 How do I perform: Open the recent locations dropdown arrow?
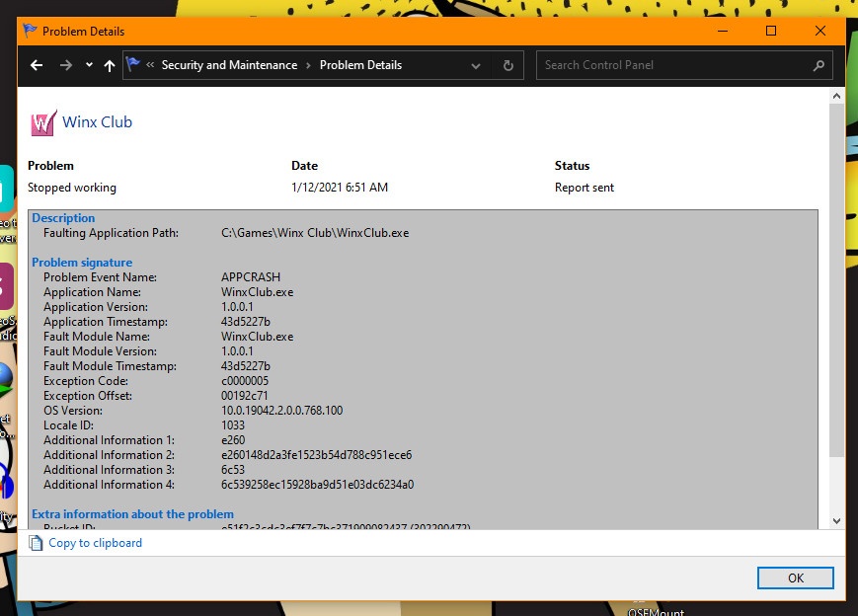tap(89, 65)
